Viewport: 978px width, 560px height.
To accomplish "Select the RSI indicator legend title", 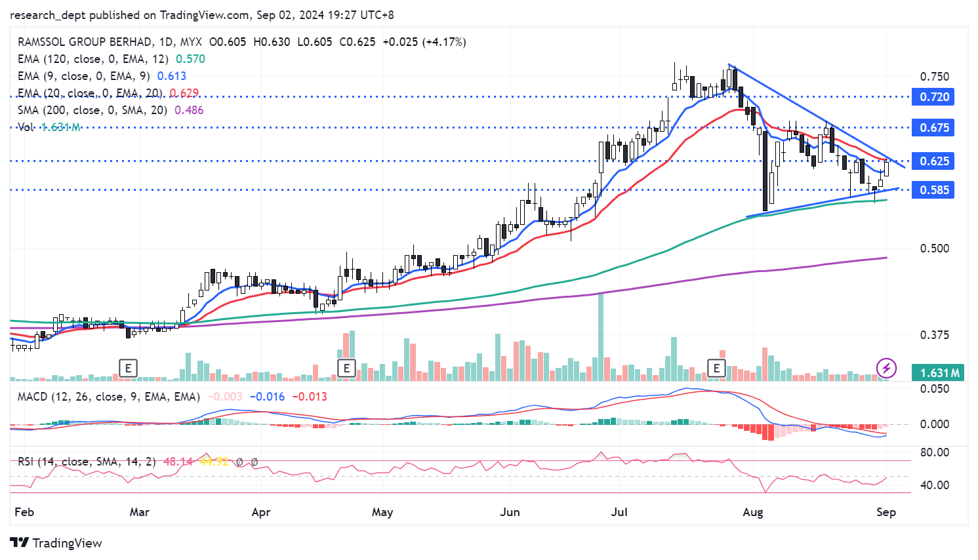I will [87, 462].
